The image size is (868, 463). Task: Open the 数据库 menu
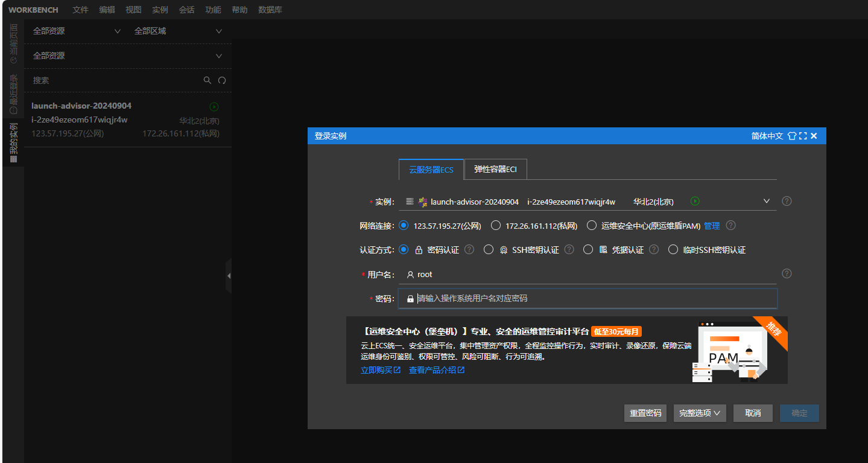point(270,10)
